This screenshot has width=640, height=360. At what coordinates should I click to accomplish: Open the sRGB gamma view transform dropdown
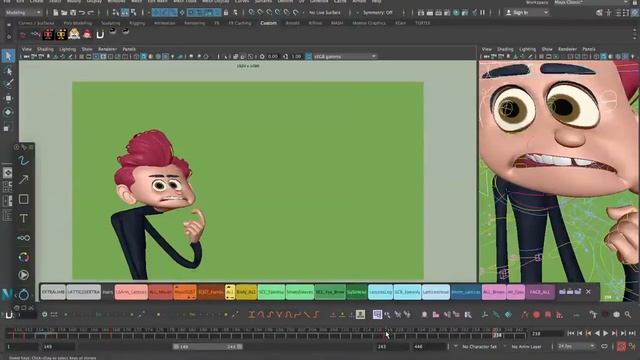pyautogui.click(x=344, y=56)
